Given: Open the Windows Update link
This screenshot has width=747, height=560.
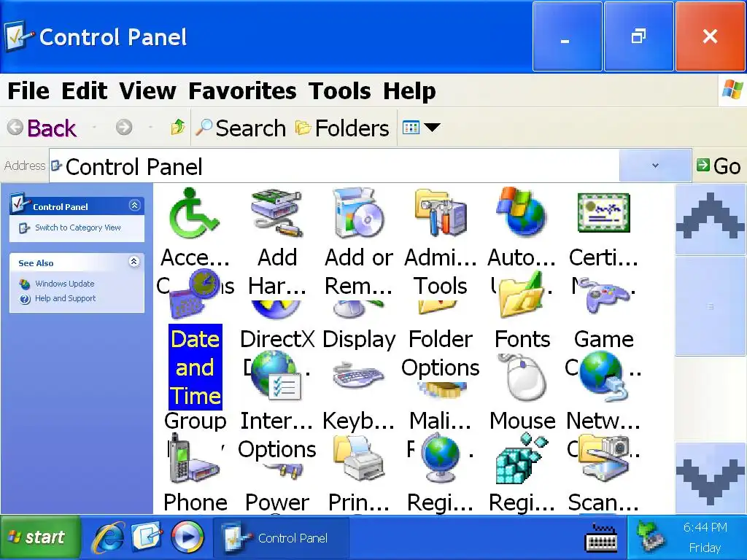Looking at the screenshot, I should tap(64, 284).
